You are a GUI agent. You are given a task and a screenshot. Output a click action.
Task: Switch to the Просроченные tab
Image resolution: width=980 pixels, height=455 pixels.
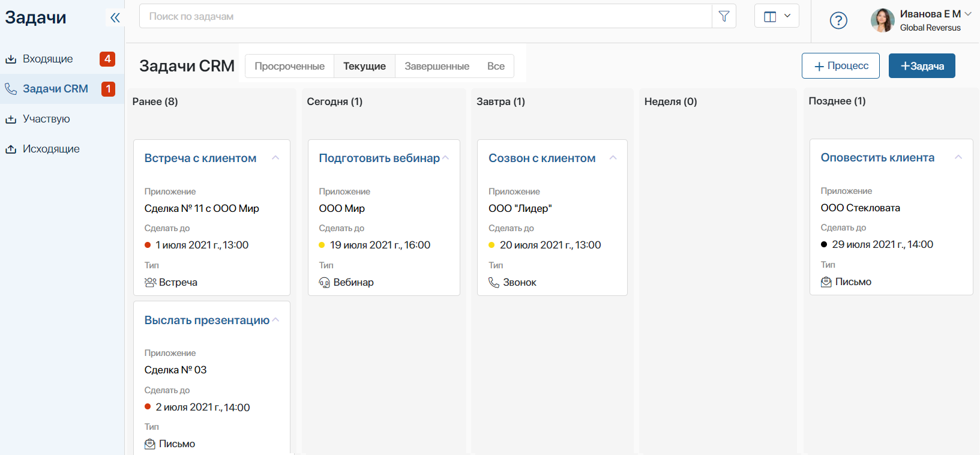pyautogui.click(x=289, y=66)
